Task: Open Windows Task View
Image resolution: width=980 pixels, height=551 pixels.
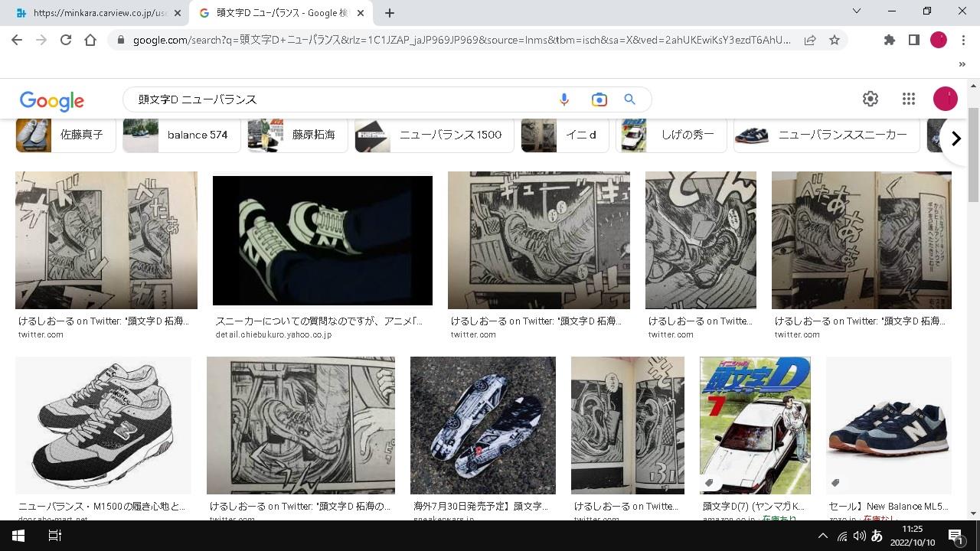Action: pos(54,536)
